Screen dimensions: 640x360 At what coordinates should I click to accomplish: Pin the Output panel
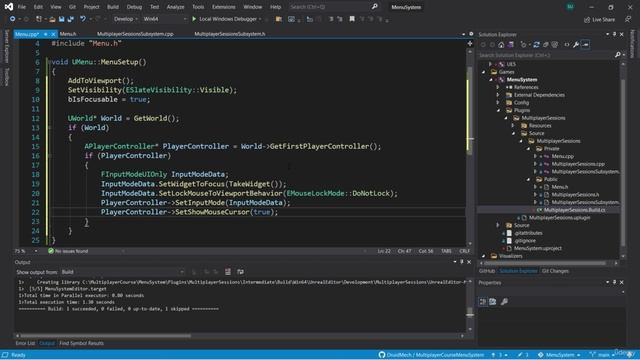462,262
